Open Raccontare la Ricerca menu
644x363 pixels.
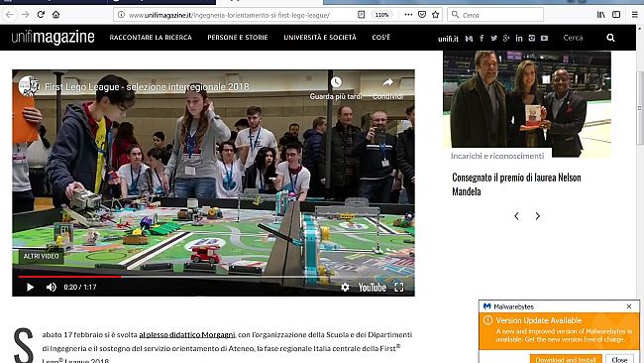151,38
